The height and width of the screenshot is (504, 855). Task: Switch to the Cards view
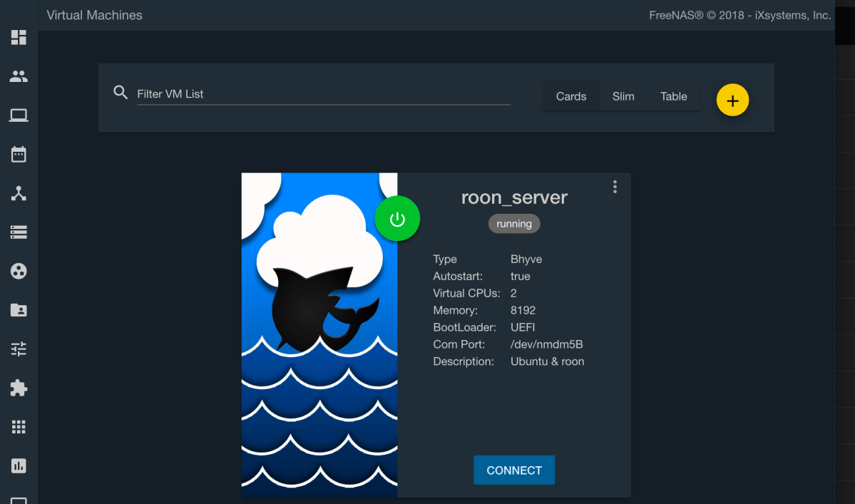570,96
